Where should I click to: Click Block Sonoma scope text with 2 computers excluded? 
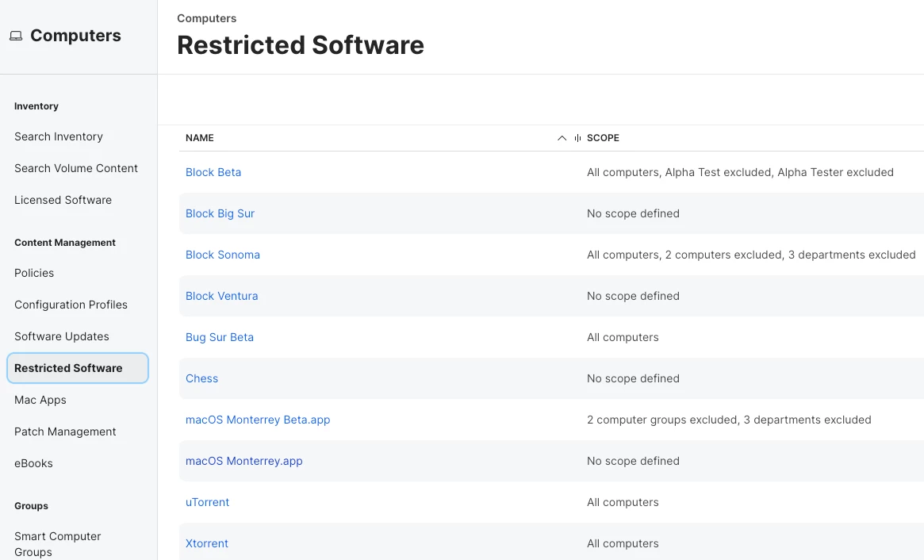pyautogui.click(x=751, y=255)
